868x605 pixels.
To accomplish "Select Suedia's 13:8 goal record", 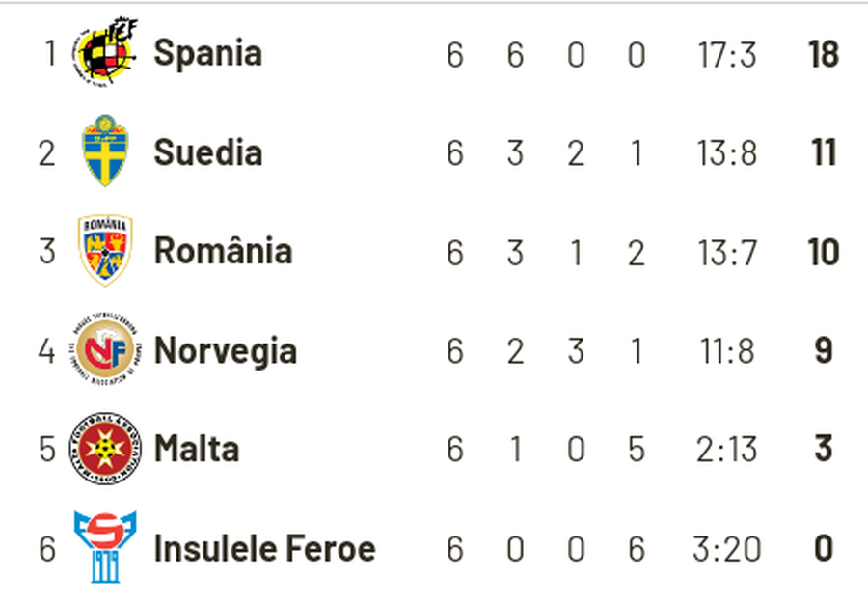I will point(727,152).
